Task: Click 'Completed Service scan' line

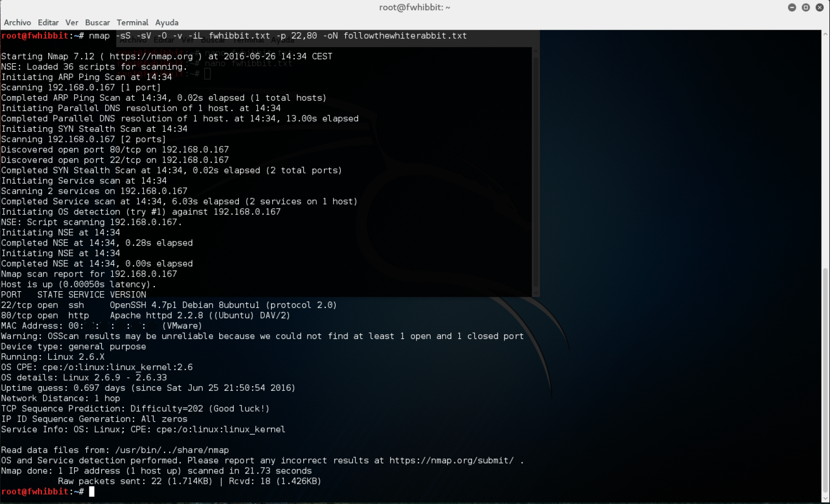Action: tap(179, 201)
